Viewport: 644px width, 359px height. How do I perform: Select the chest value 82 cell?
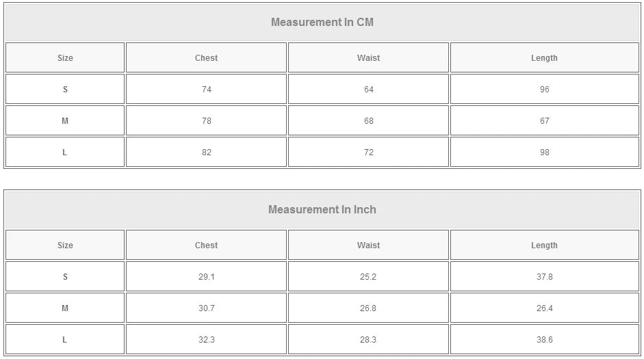coord(206,152)
